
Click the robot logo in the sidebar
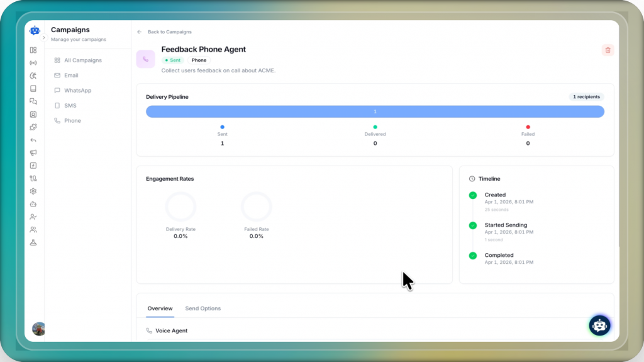coord(35,30)
